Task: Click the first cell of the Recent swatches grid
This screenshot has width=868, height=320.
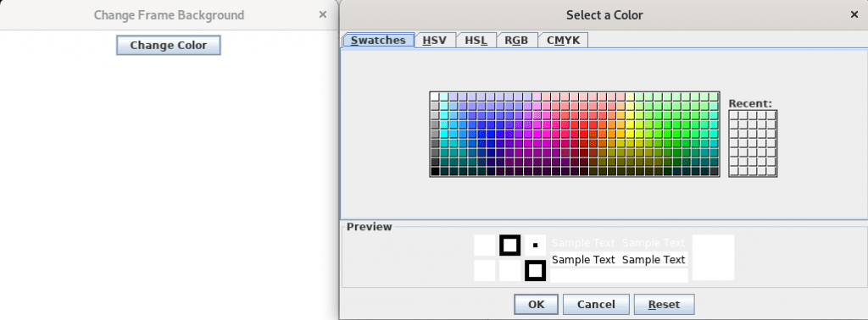Action: click(734, 115)
